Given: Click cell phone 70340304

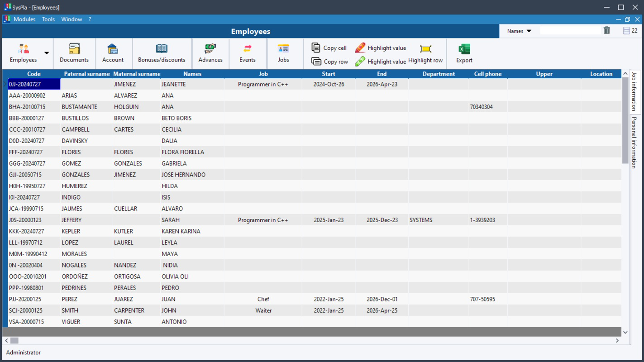Looking at the screenshot, I should pos(488,107).
